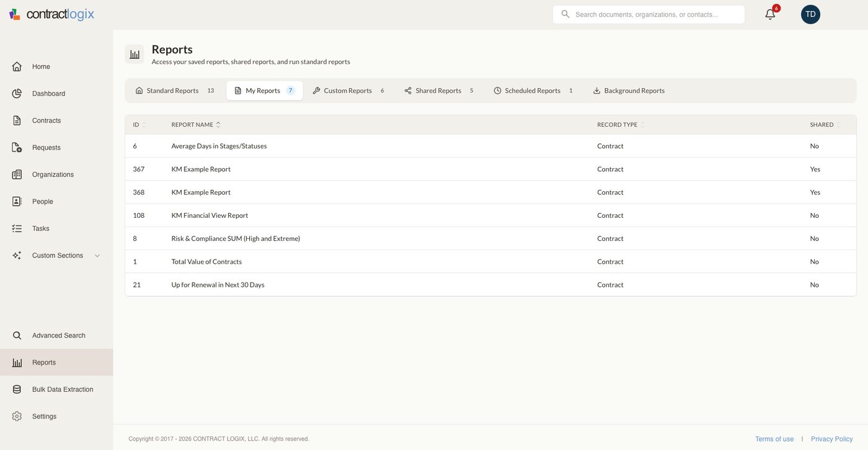The image size is (868, 450).
Task: Click the Tasks checklist icon
Action: click(x=17, y=228)
